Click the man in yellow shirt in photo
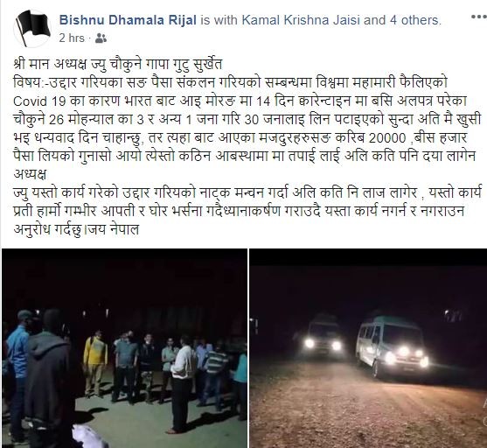 (x=95, y=362)
